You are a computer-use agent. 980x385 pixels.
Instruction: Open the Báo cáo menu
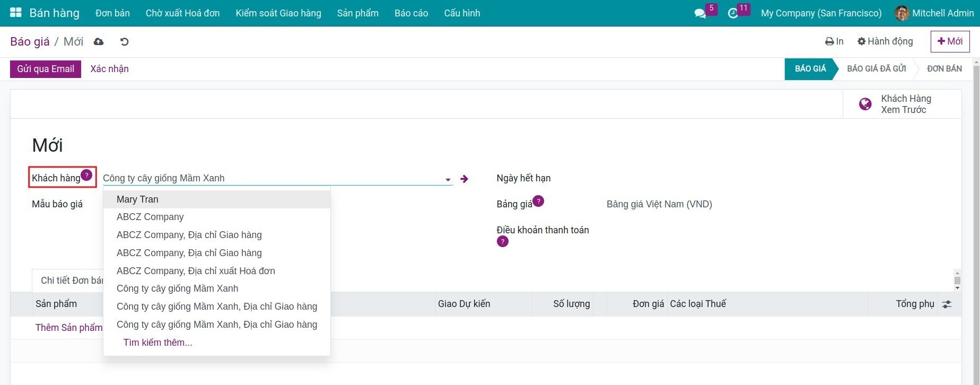(411, 13)
